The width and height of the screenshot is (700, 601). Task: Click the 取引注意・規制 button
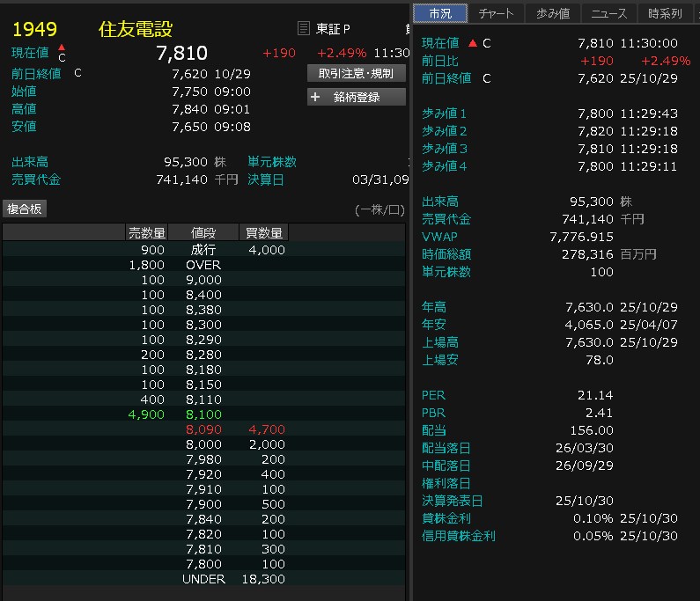pos(357,73)
